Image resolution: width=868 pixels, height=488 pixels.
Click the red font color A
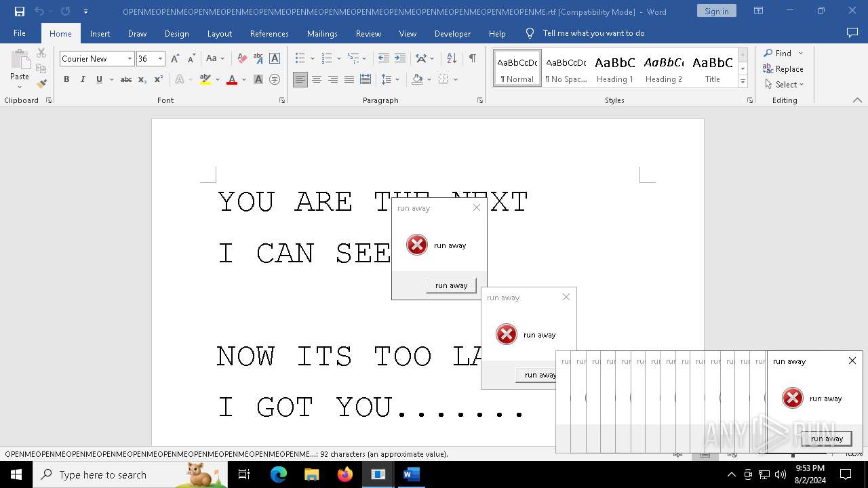232,79
